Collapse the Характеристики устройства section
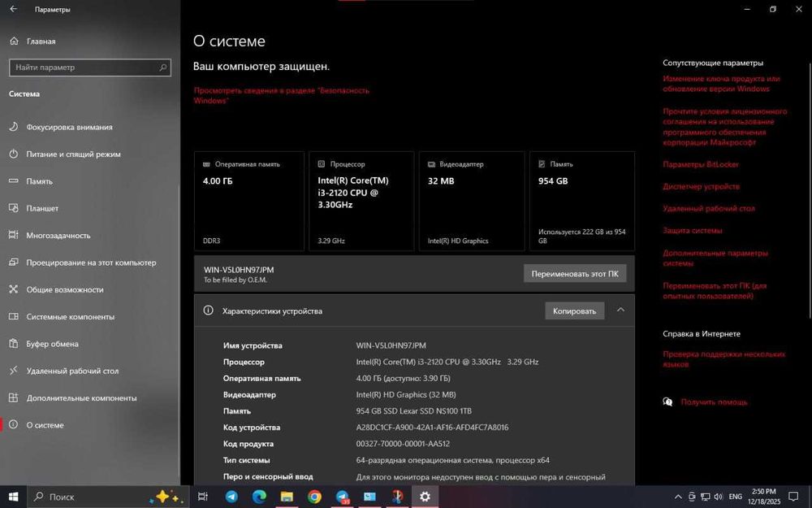Image resolution: width=812 pixels, height=508 pixels. coord(620,310)
